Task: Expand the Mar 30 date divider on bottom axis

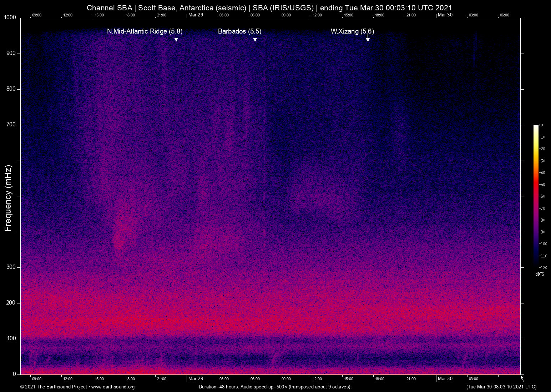Action: pos(445,379)
